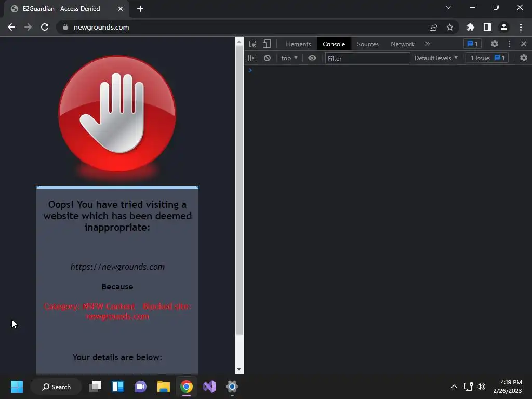Switch to the Network panel
The height and width of the screenshot is (399, 532).
coord(403,44)
